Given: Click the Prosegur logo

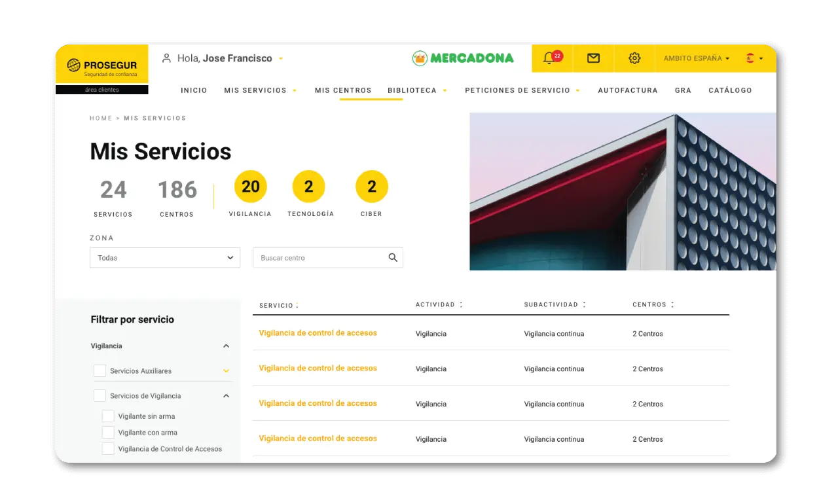Looking at the screenshot, I should coord(101,65).
